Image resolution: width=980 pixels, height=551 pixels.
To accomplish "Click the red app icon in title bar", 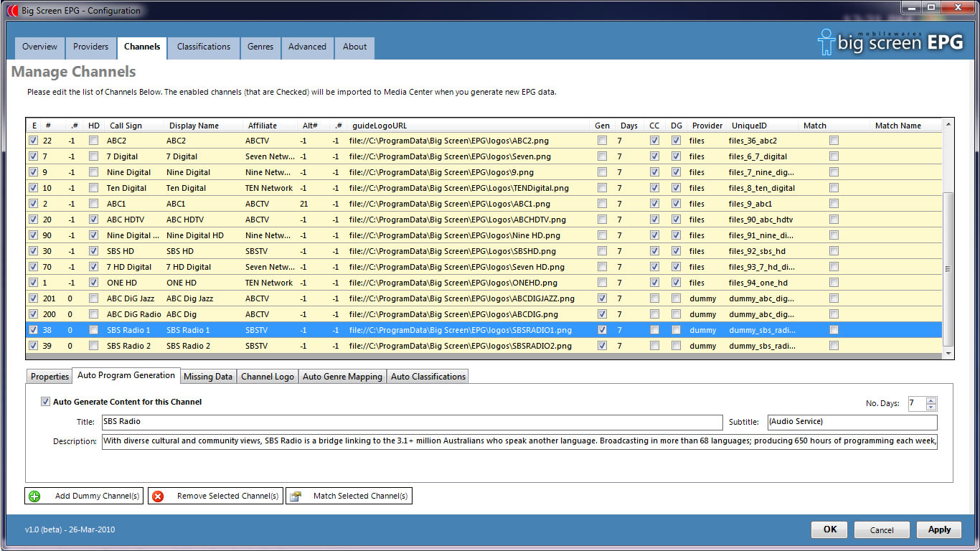I will pyautogui.click(x=11, y=11).
